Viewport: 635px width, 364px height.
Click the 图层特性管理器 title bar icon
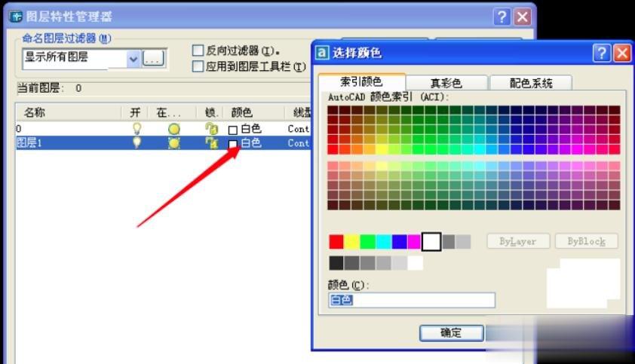16,17
